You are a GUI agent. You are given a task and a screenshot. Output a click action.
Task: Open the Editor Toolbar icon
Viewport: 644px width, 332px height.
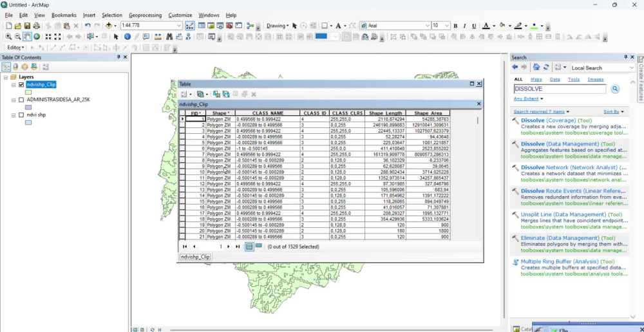point(190,26)
